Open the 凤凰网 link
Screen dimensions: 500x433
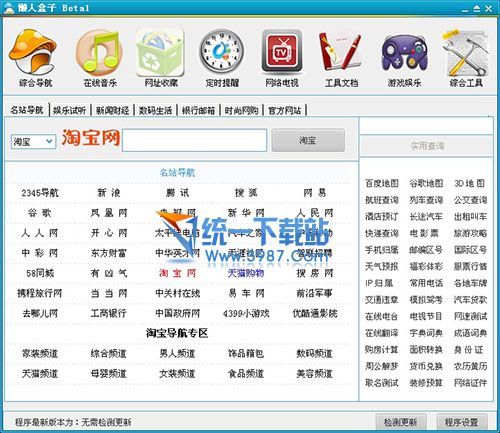(x=109, y=213)
